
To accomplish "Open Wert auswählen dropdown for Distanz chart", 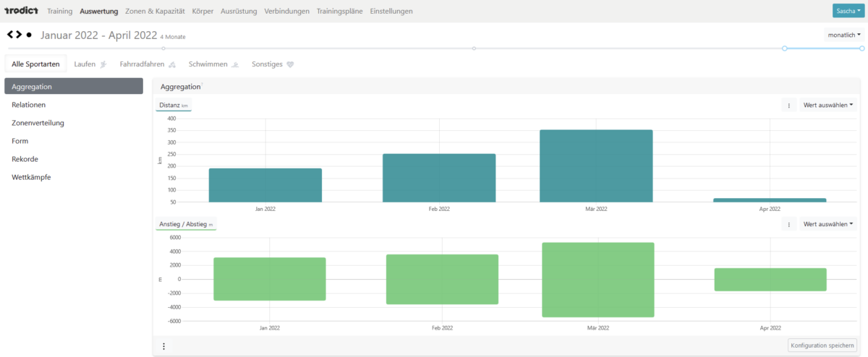I will pyautogui.click(x=827, y=105).
